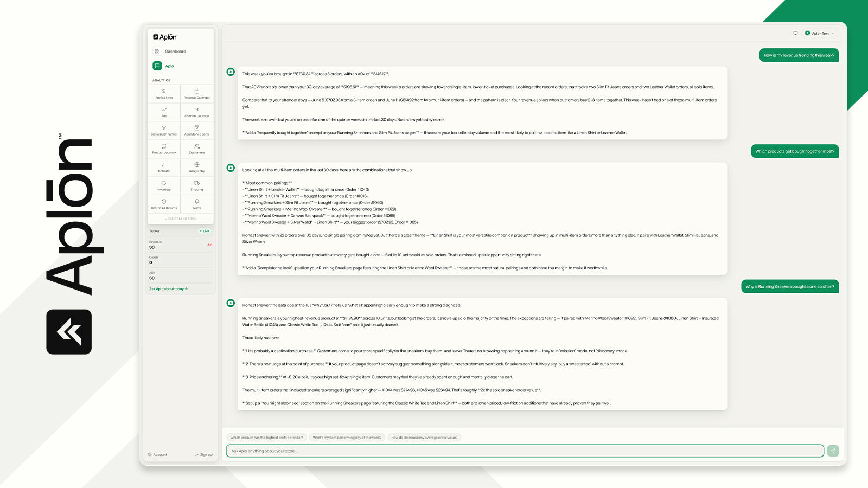
Task: Open the Channel Journey tile
Action: (x=197, y=112)
